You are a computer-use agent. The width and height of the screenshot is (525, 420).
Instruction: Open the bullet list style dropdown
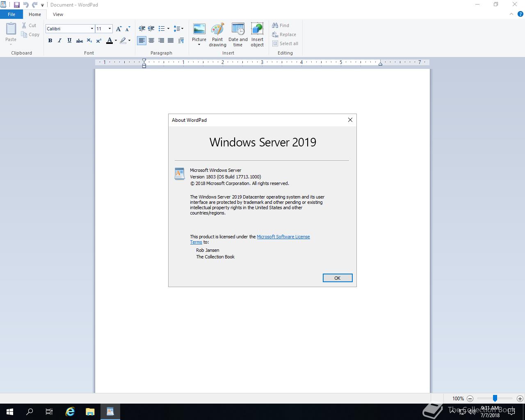[x=168, y=29]
